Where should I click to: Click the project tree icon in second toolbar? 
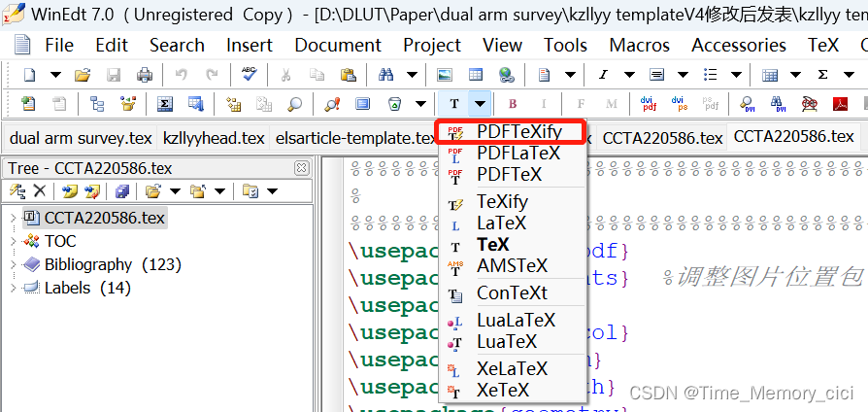(x=97, y=104)
